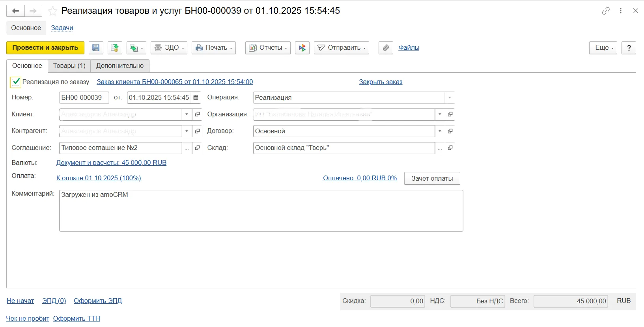The height and width of the screenshot is (327, 644).
Task: Click the save document diskette icon
Action: point(96,48)
